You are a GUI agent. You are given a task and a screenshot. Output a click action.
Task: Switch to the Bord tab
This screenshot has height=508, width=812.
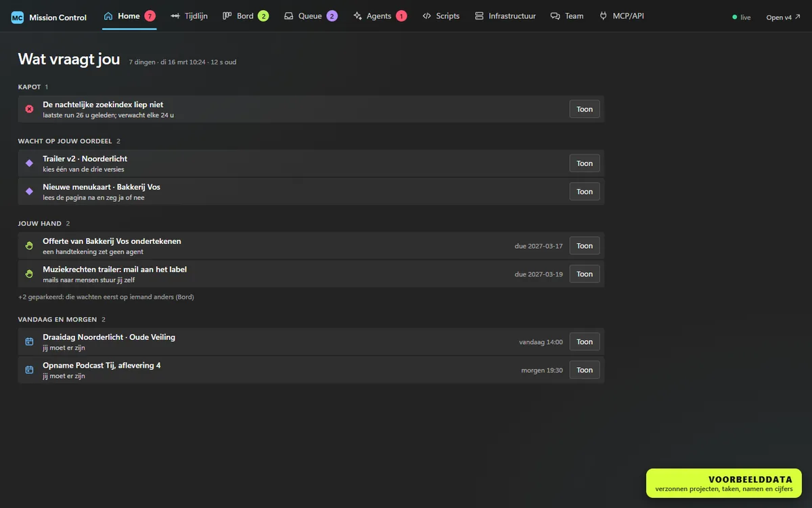pyautogui.click(x=245, y=16)
